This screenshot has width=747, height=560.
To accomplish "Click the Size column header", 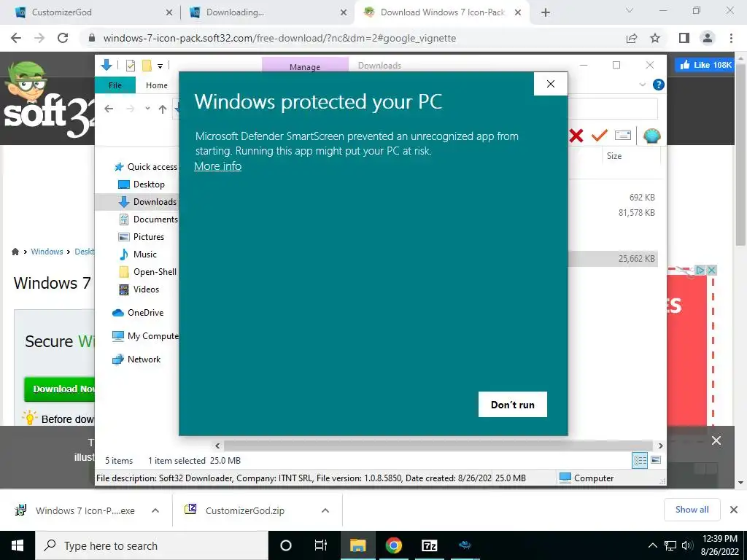I will point(614,156).
